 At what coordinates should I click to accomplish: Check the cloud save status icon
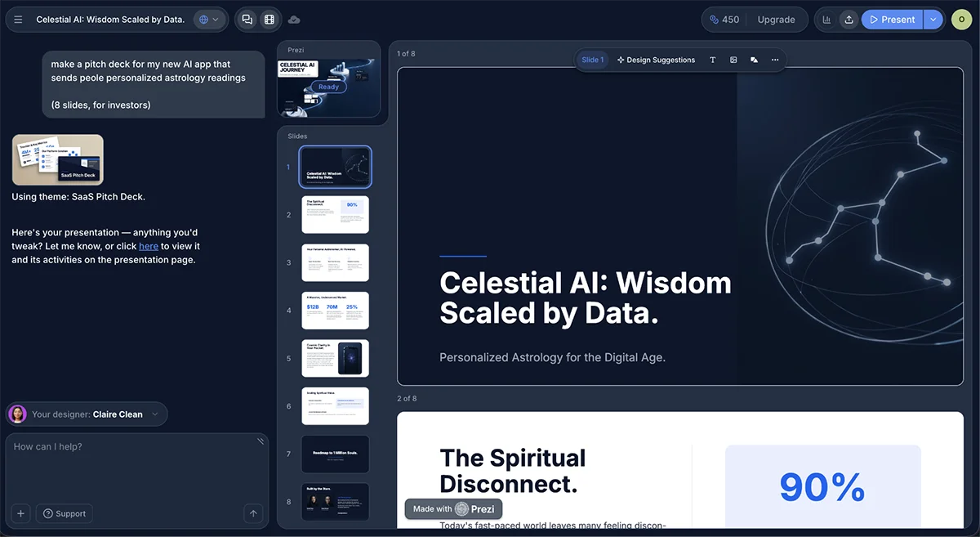pos(294,20)
